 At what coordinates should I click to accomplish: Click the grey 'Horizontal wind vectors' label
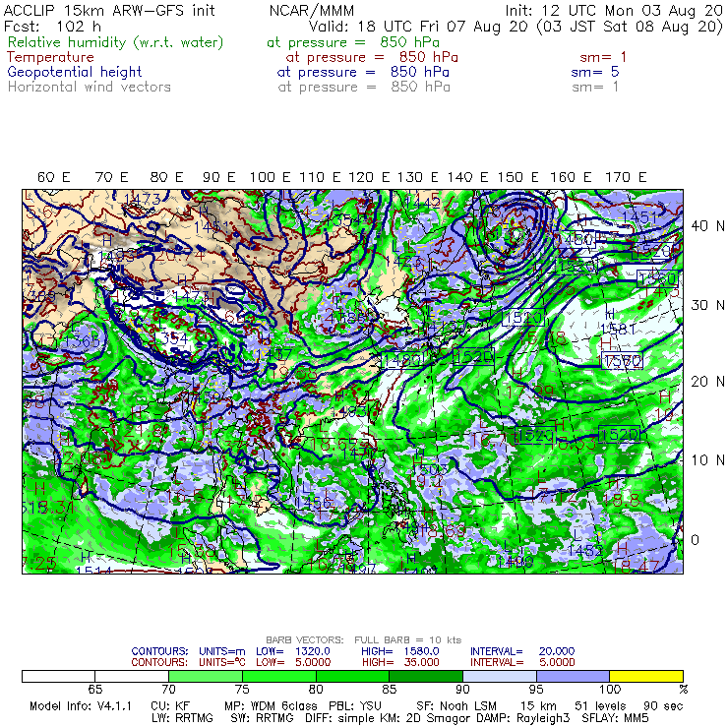90,87
